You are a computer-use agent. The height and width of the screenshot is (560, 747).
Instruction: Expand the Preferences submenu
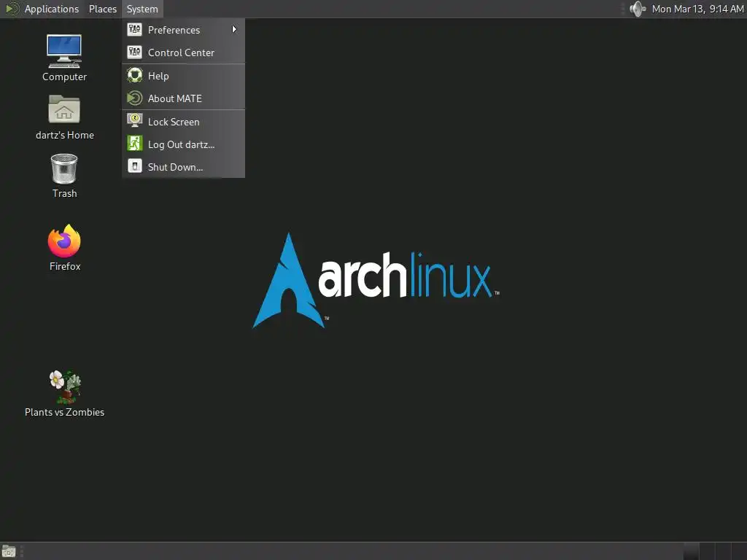183,29
